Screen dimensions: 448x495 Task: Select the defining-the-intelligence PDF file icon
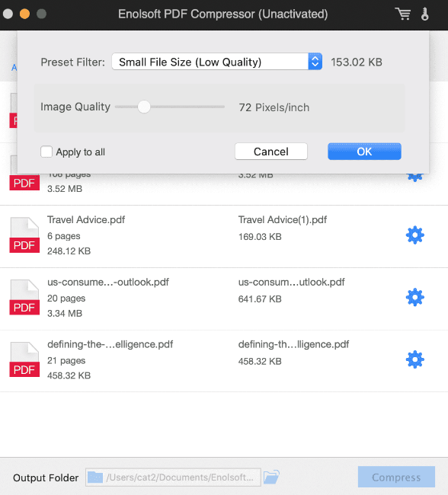[x=24, y=359]
